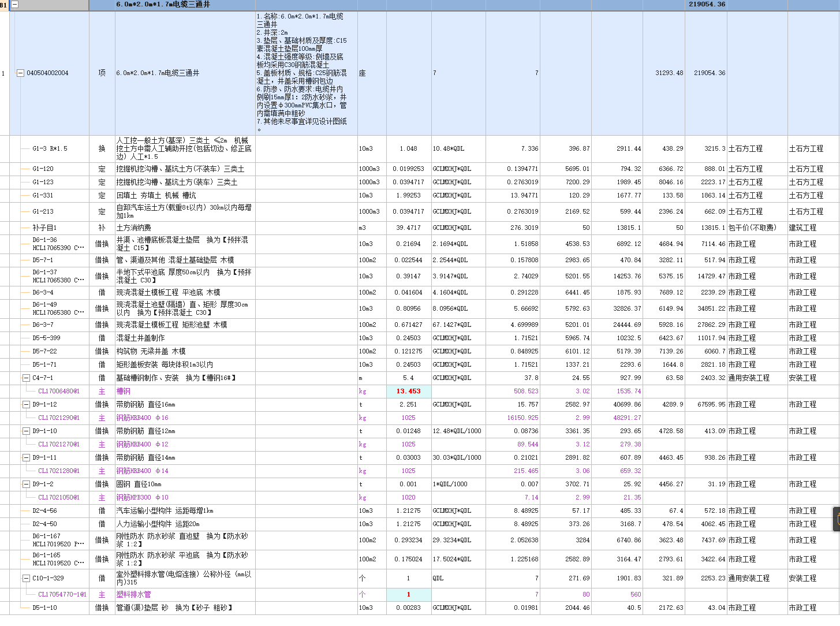Collapse the C10-1-329 sub-item expander

26,578
